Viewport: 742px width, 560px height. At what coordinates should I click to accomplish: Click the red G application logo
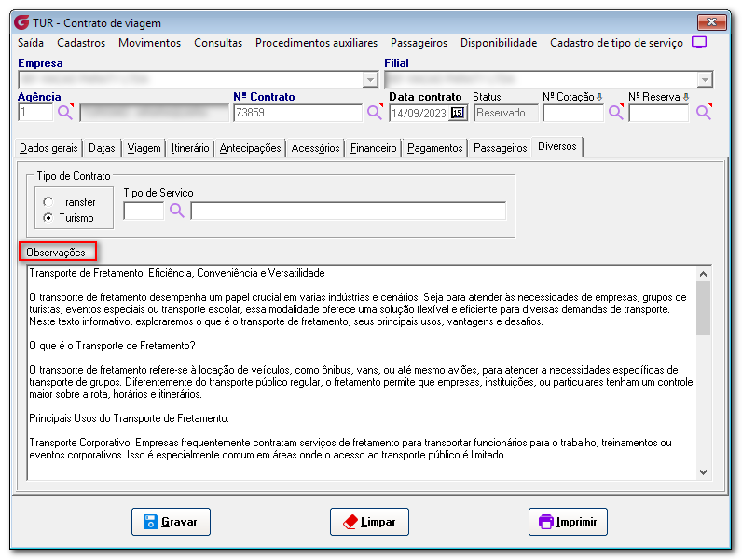click(x=21, y=22)
